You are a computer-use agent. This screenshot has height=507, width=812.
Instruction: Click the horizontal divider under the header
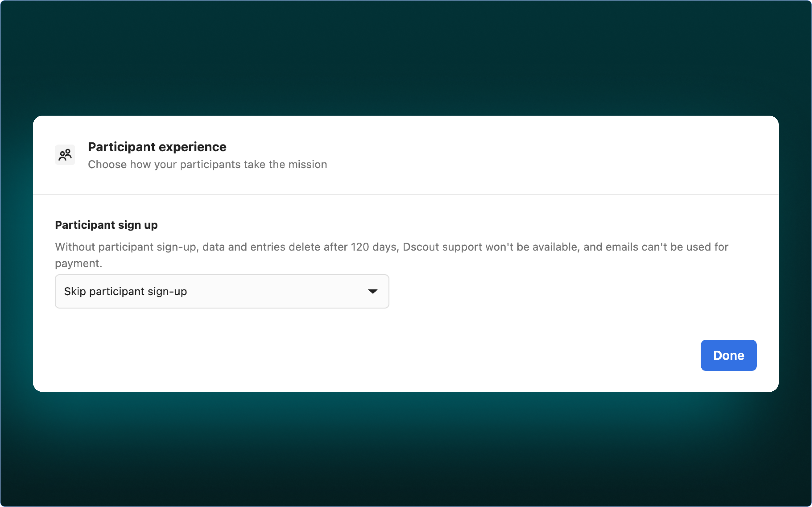pyautogui.click(x=406, y=194)
